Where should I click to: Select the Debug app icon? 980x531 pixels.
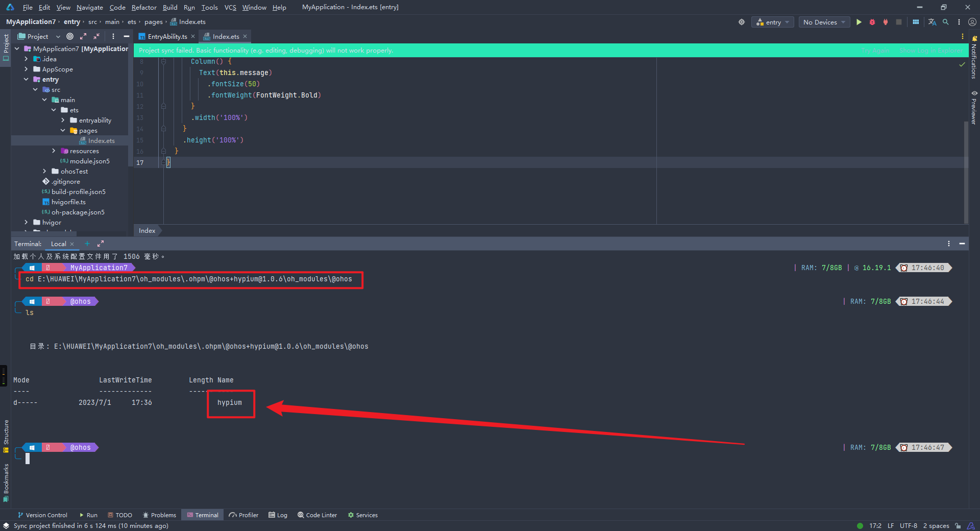(872, 22)
